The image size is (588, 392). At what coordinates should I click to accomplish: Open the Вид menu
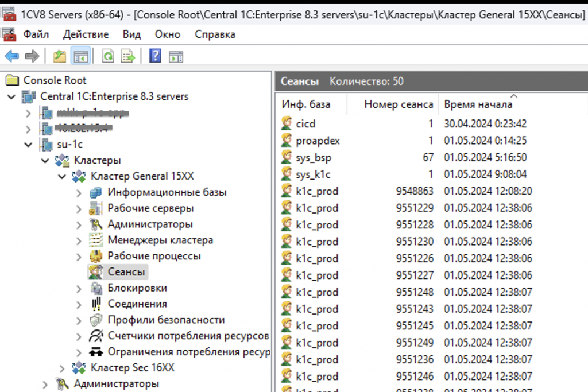point(131,34)
